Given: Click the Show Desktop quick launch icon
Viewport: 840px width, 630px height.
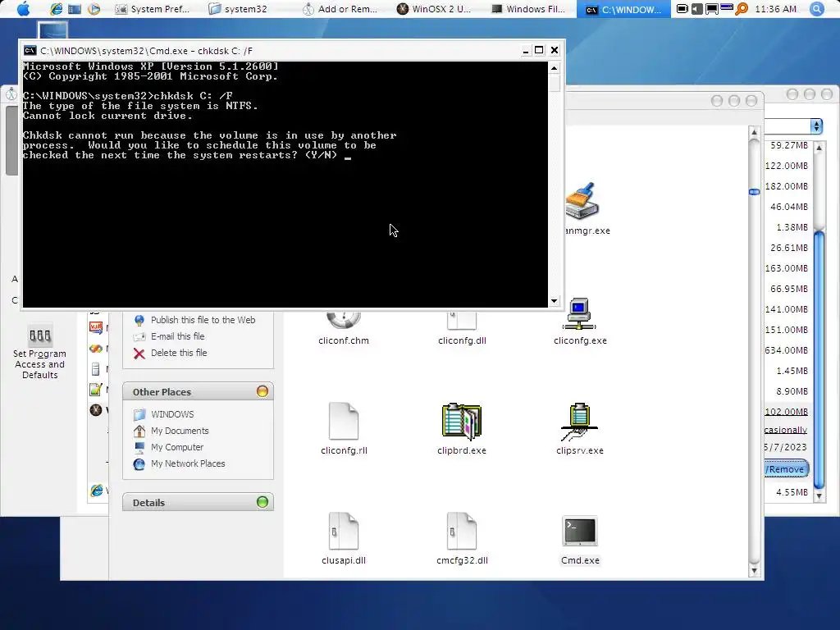Looking at the screenshot, I should [x=75, y=8].
